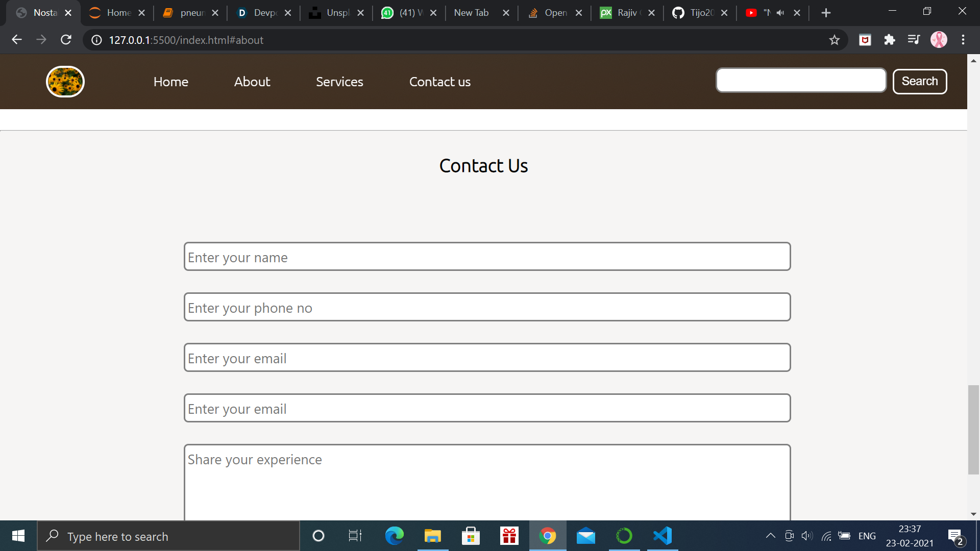980x551 pixels.
Task: Open the notification center icon
Action: click(x=955, y=536)
